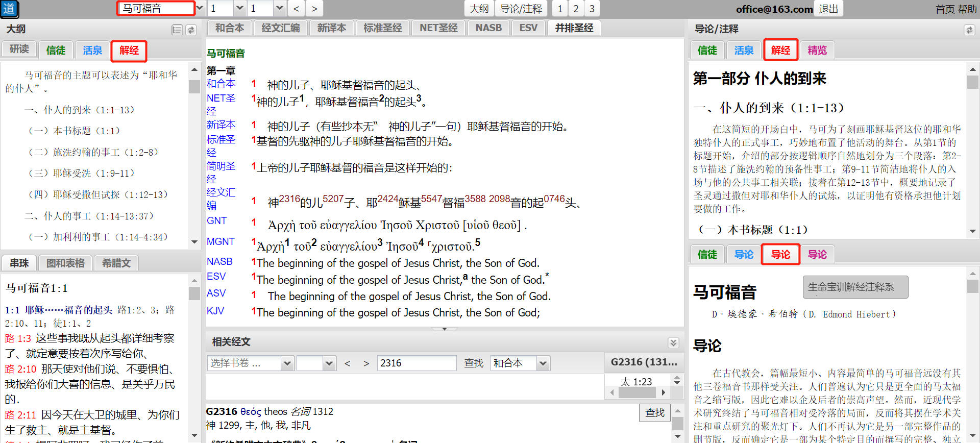Open the 图和表格 tab

[65, 263]
